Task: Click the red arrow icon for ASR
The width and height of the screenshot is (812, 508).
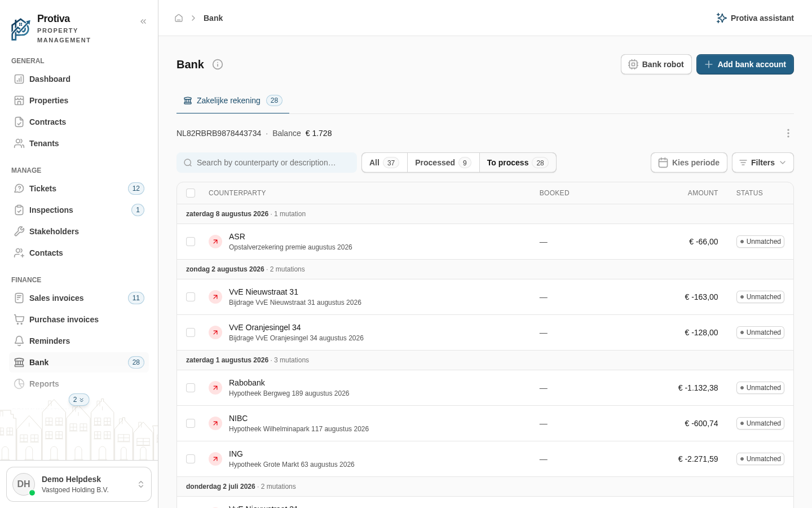Action: click(215, 242)
